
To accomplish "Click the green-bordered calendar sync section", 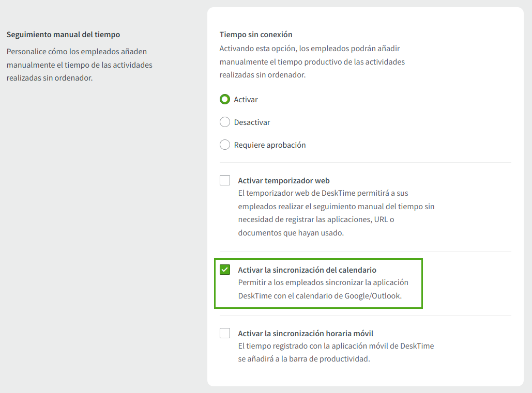I will (318, 283).
